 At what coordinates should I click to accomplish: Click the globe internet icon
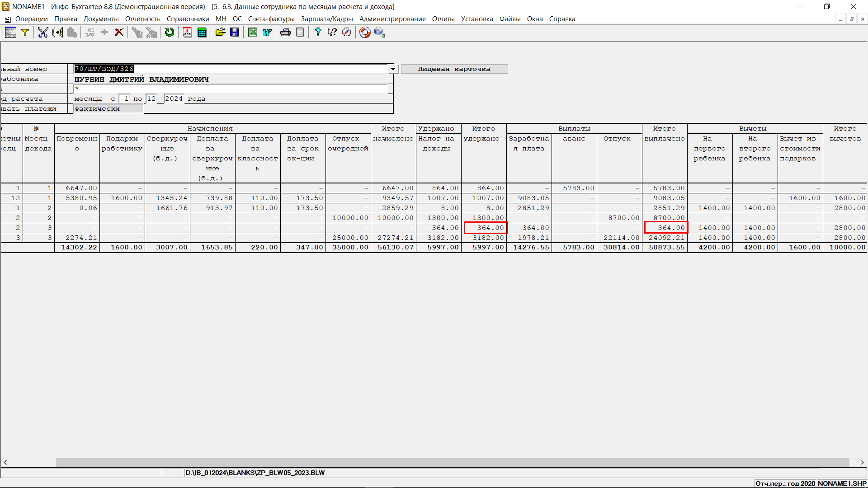point(379,33)
